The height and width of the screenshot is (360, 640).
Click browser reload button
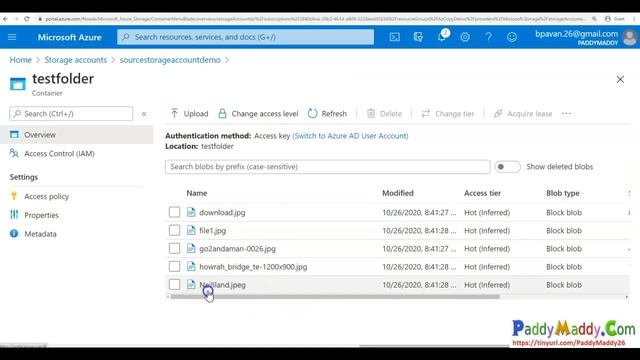point(27,19)
